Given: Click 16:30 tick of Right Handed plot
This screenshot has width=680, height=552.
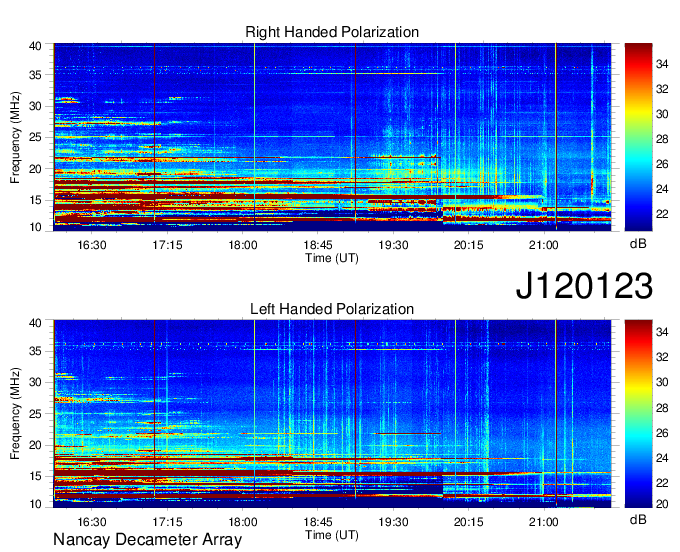Looking at the screenshot, I should (x=92, y=245).
